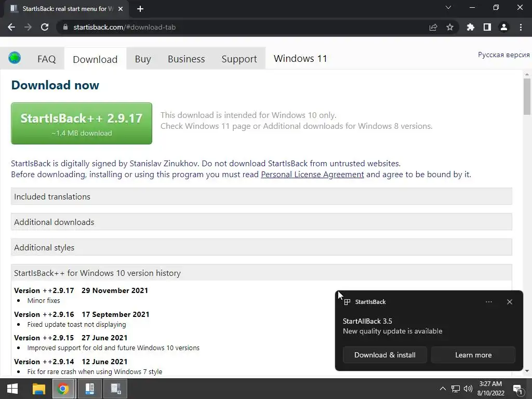Click the page vertical scrollbar thumb
The width and height of the screenshot is (532, 399).
point(527,97)
